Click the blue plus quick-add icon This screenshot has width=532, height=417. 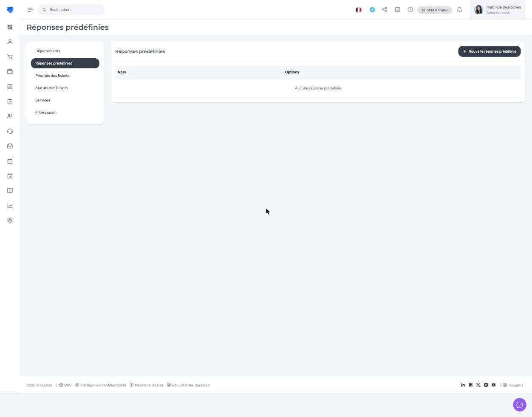(372, 10)
